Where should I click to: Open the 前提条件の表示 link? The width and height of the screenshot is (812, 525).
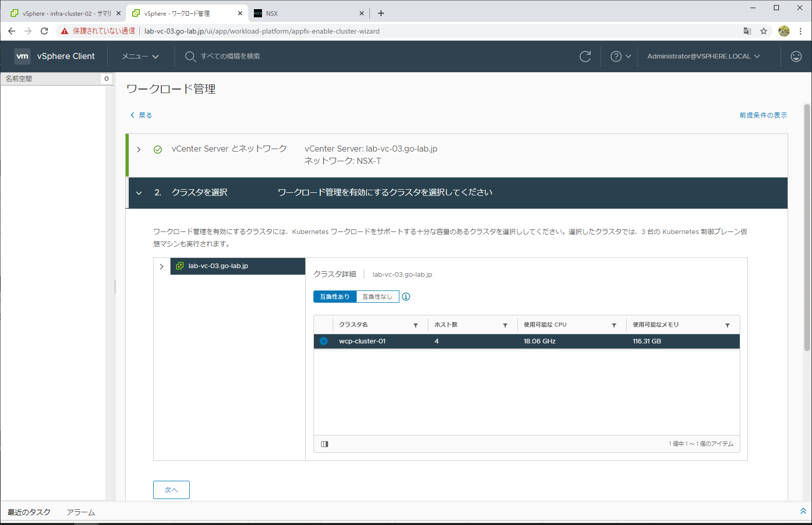pos(763,115)
